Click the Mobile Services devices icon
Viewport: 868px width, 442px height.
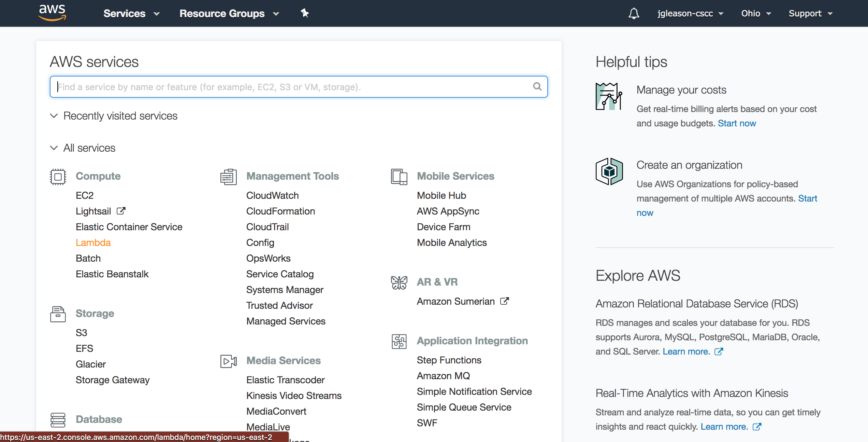399,177
